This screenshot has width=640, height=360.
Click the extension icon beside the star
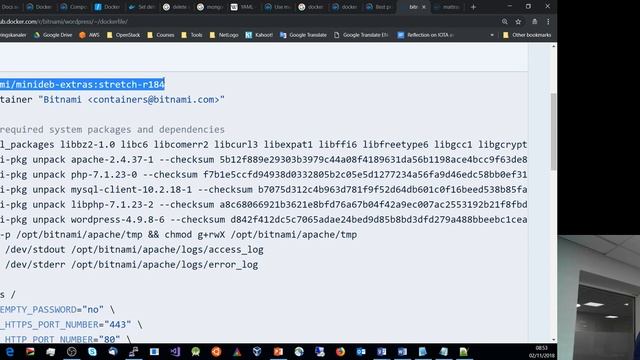pyautogui.click(x=534, y=22)
